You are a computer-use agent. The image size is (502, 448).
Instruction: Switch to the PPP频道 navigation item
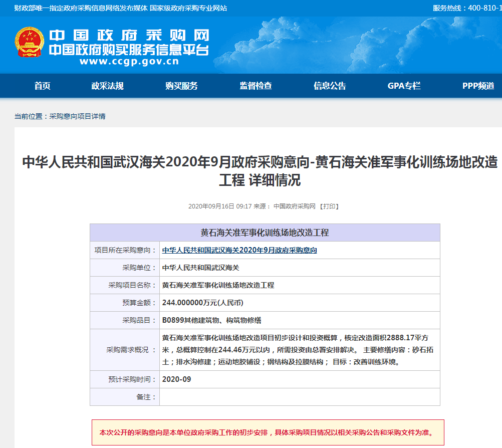[478, 86]
